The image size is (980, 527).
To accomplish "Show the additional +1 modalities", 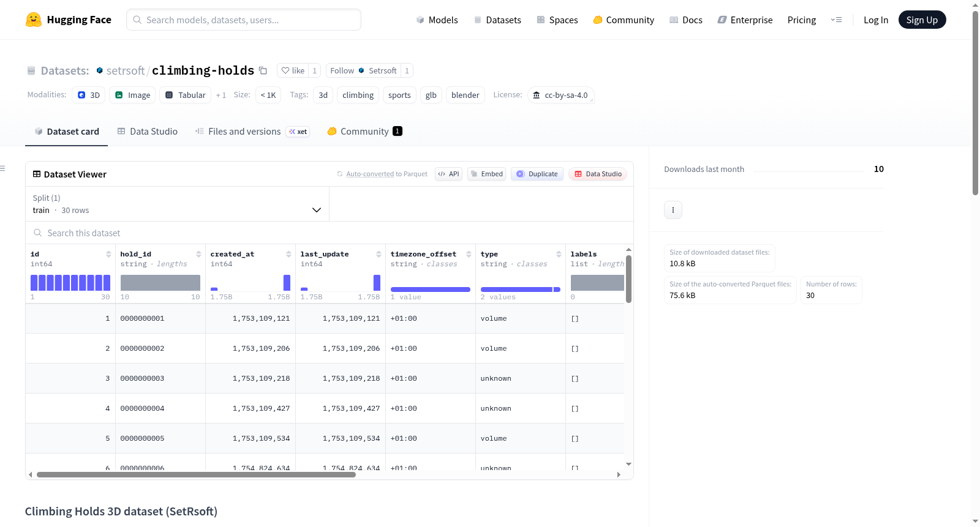I will pos(221,95).
